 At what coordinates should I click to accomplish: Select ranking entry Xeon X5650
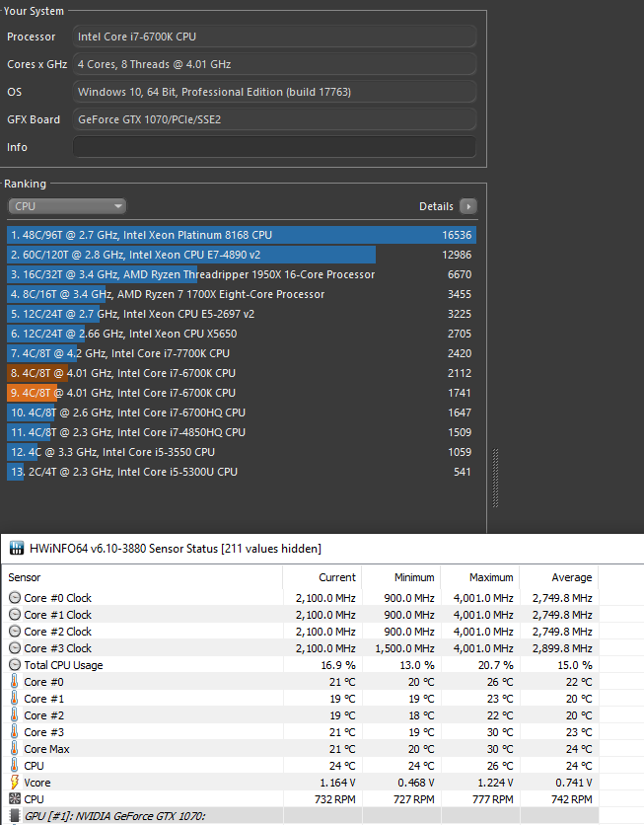(x=242, y=334)
